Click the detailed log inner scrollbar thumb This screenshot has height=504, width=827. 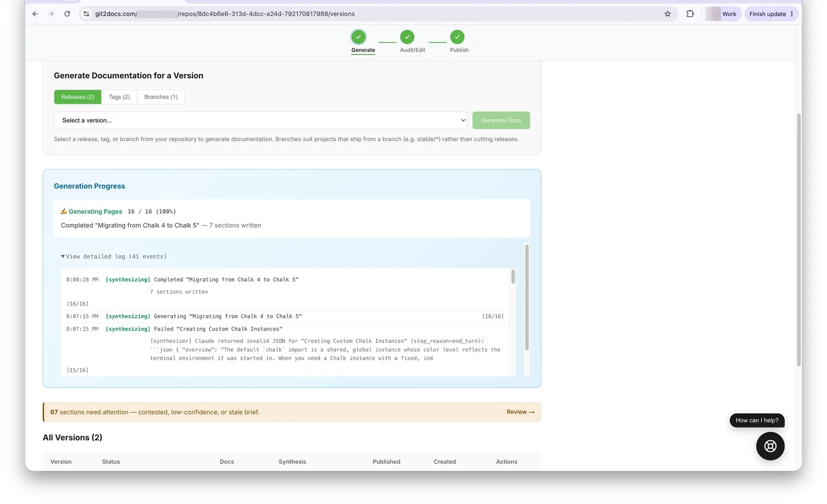coord(513,277)
